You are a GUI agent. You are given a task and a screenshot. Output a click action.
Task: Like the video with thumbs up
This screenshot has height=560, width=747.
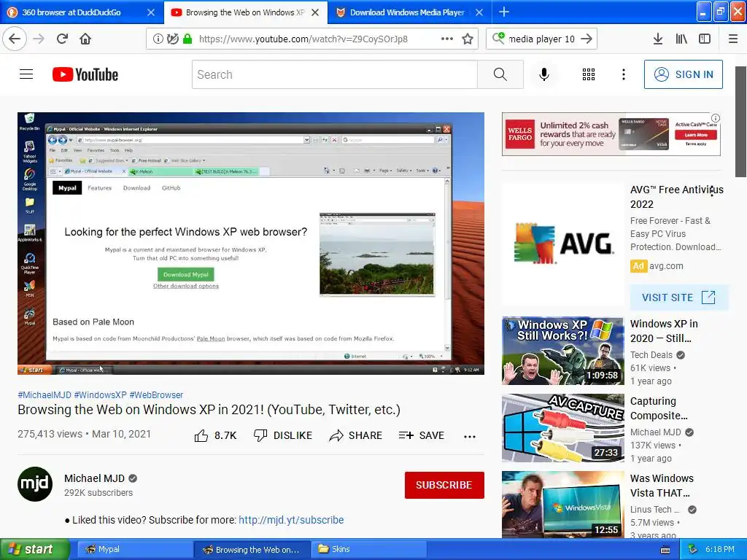(x=215, y=435)
